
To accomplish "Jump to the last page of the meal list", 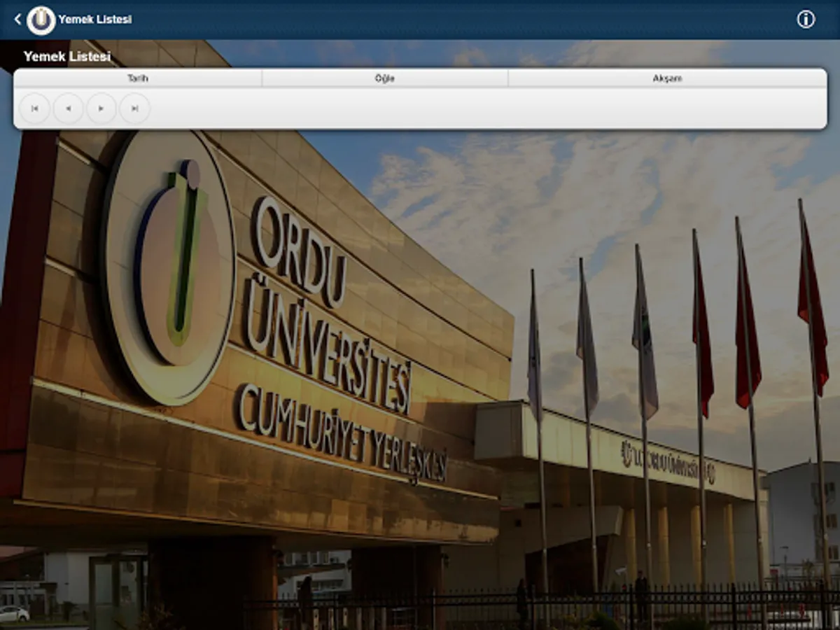I will coord(134,108).
